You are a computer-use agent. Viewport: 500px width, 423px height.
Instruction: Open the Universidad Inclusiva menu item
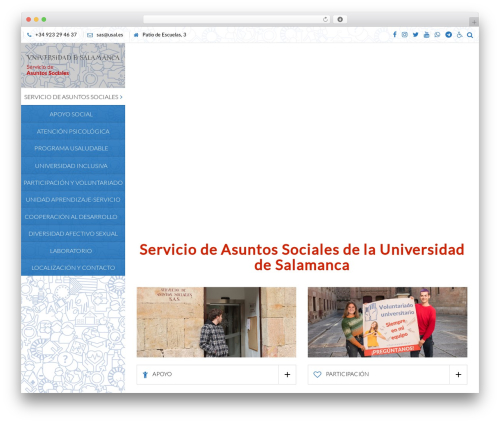[73, 166]
